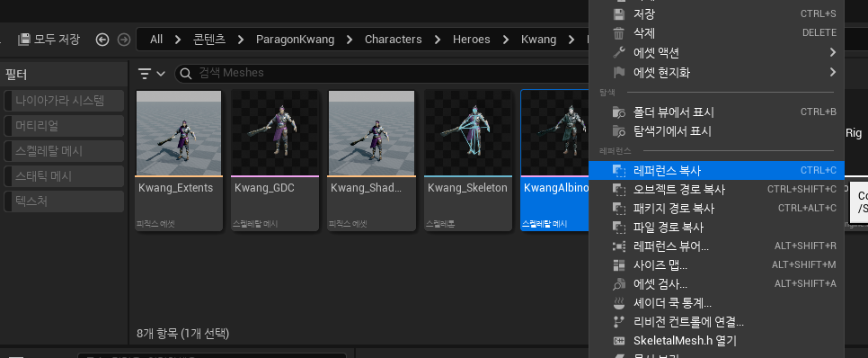Screen dimensions: 868x358
Task: Click the icon beside 파일 경로 복사
Action: [619, 228]
